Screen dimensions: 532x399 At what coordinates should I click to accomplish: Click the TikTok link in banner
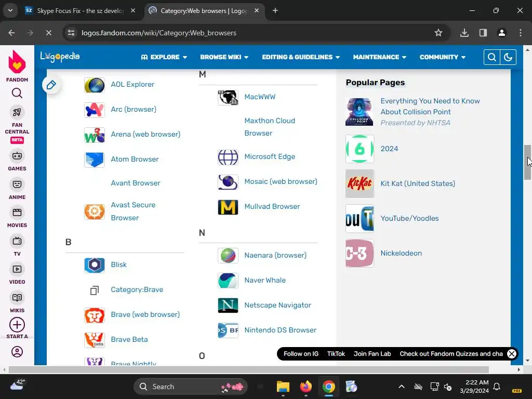(336, 354)
